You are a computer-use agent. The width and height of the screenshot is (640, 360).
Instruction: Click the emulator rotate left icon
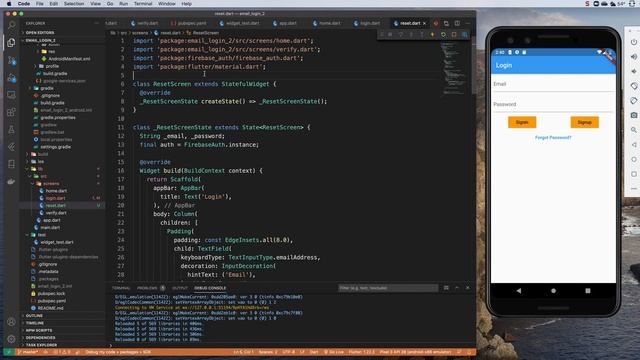coord(633,86)
